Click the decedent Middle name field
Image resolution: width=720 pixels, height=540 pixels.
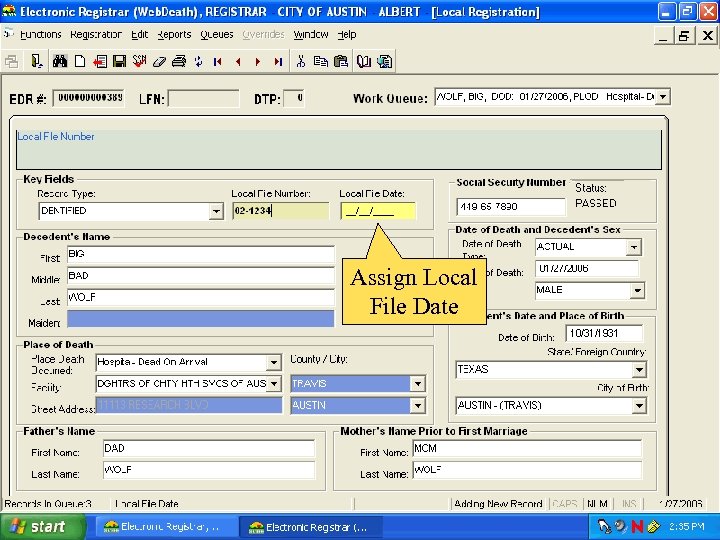click(x=201, y=276)
